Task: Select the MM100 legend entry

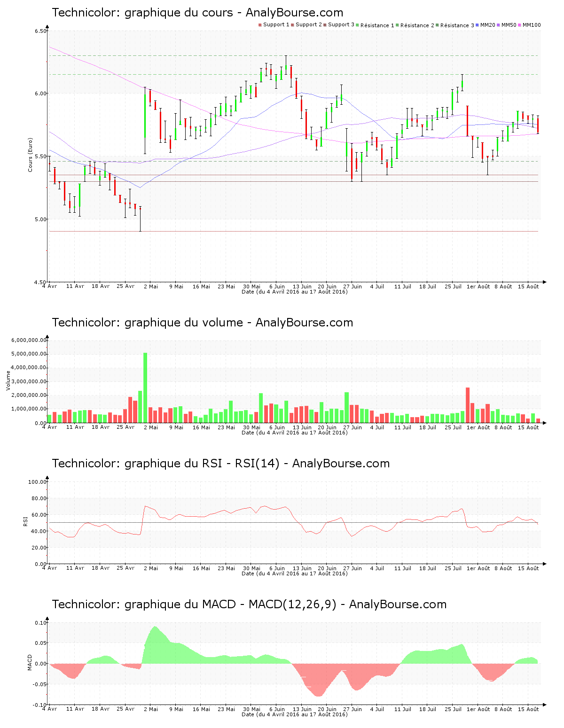Action: 529,25
